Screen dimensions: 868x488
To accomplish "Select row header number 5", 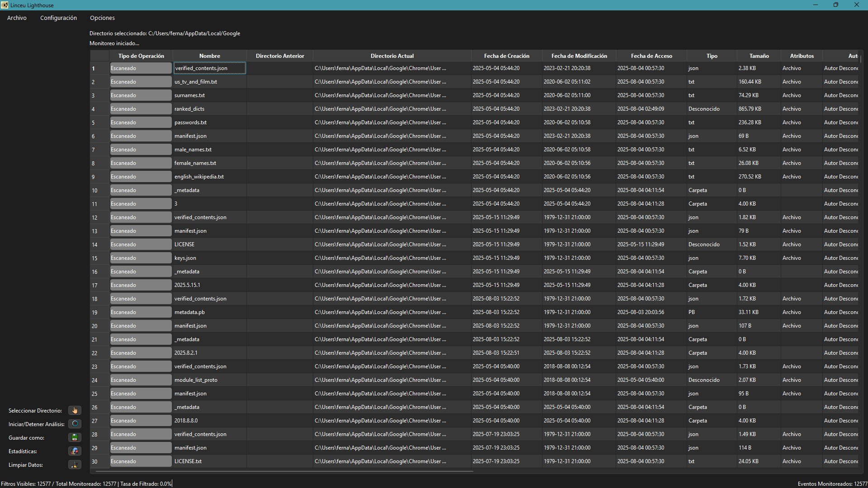I will click(x=94, y=123).
